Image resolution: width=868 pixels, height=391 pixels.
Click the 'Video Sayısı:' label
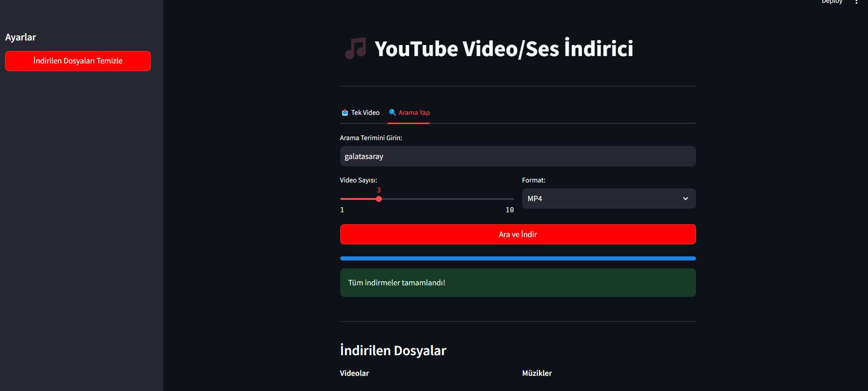(x=359, y=180)
